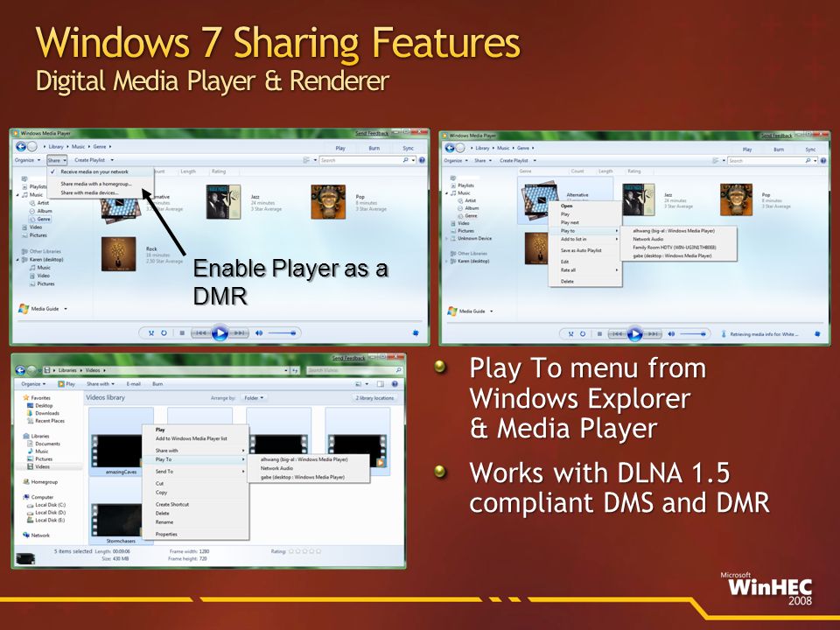840x630 pixels.
Task: Toggle shuffle in the top-right Media Player
Action: pos(571,334)
